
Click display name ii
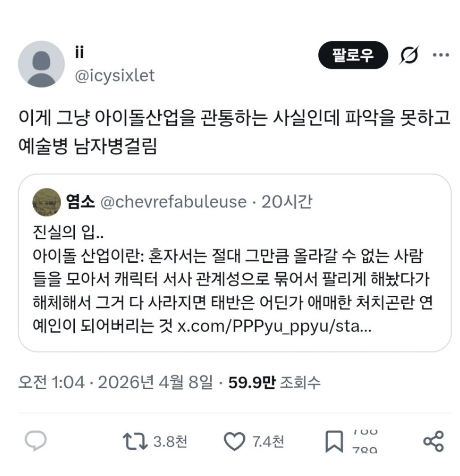[79, 53]
